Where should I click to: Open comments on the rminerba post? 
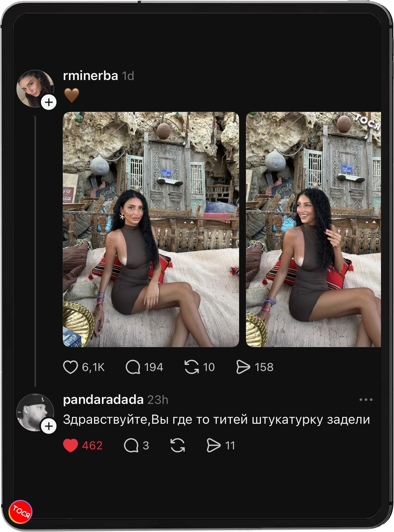pyautogui.click(x=133, y=367)
